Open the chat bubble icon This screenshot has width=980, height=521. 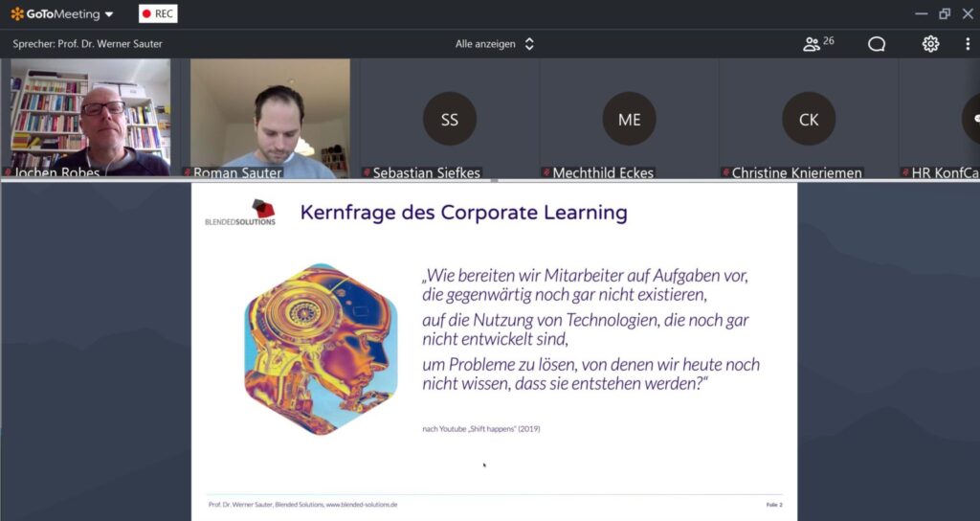(x=877, y=44)
